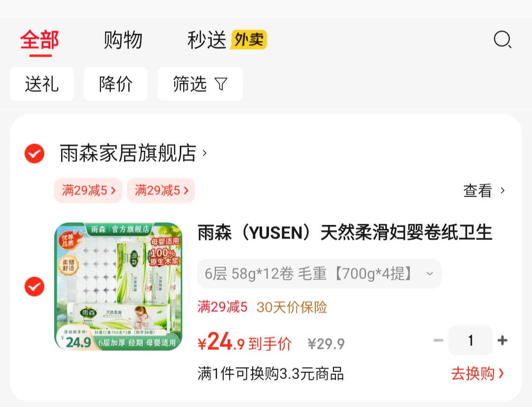Switch to the 秒送 tab
Viewport: 532px width, 407px height.
click(206, 40)
